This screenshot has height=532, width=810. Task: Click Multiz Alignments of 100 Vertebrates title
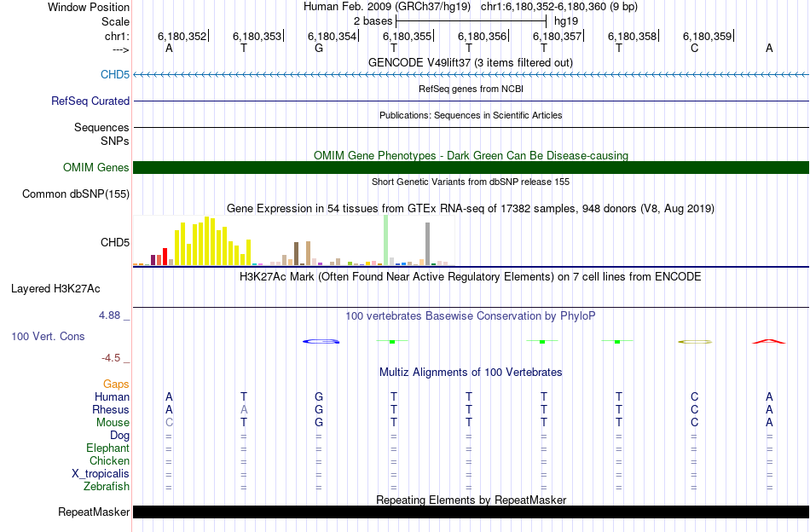471,372
